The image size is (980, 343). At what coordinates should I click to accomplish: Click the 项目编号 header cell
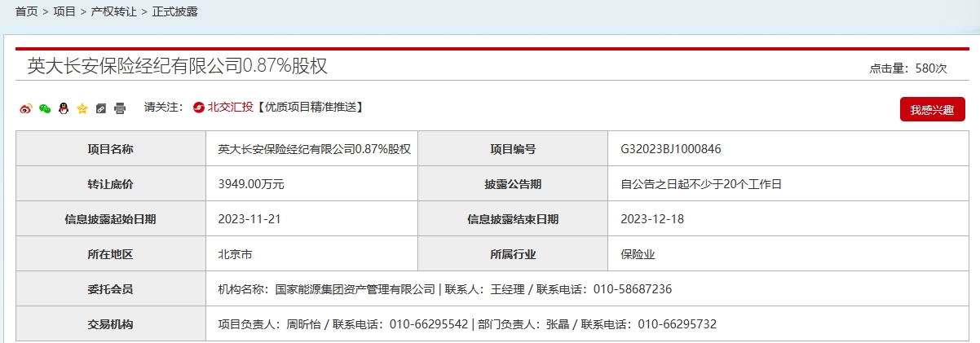click(x=513, y=149)
